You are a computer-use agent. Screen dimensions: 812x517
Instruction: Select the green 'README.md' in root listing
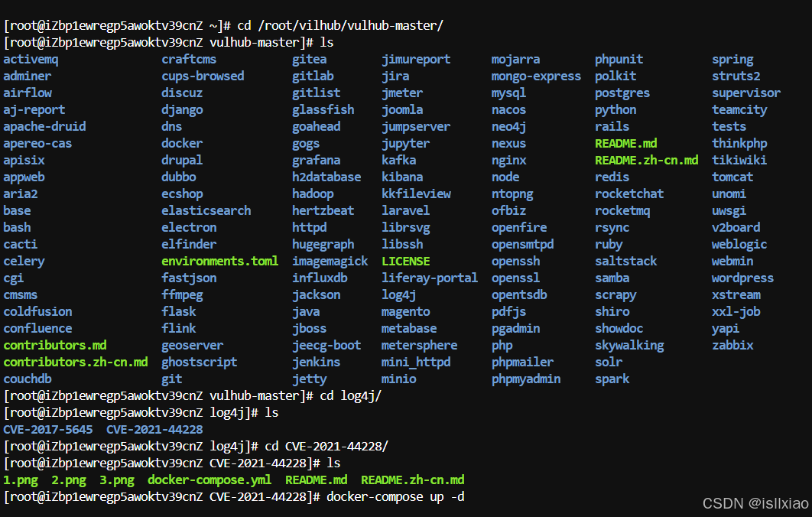click(x=626, y=144)
